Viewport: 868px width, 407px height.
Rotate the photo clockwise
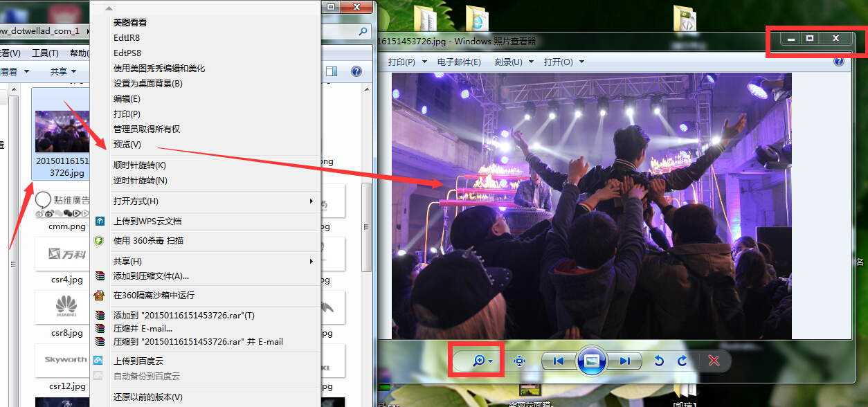tap(682, 361)
